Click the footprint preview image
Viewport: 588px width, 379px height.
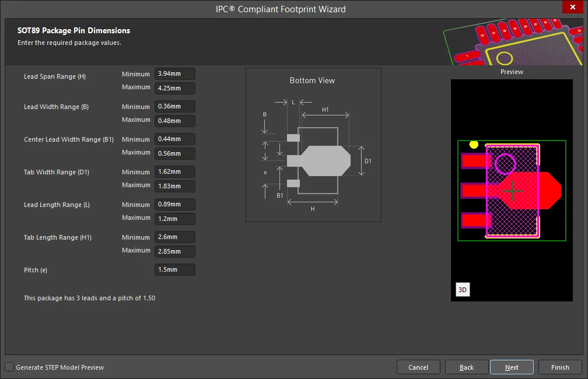click(x=512, y=190)
